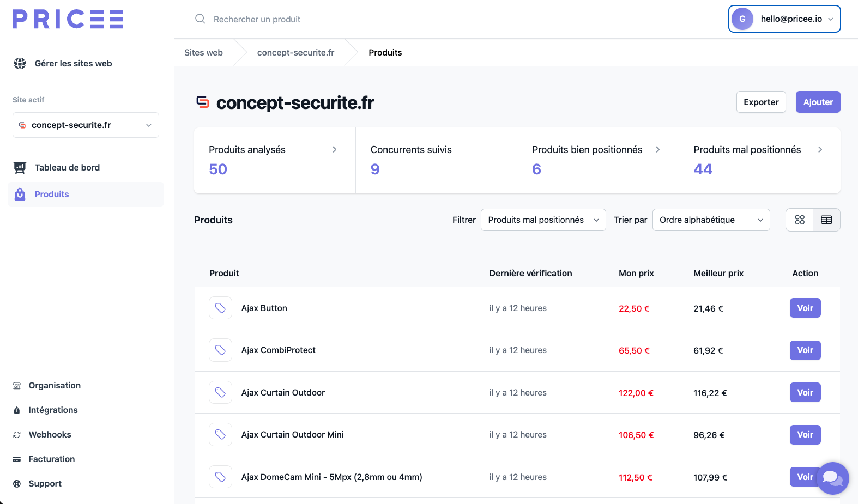Click the Support lifebuoy icon
The width and height of the screenshot is (858, 504).
pos(17,483)
